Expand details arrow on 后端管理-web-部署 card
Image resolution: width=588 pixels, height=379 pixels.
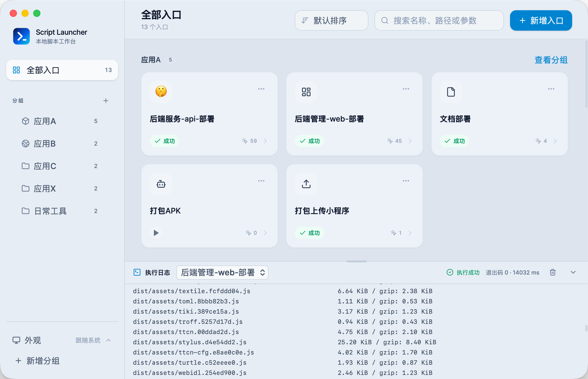tap(410, 141)
